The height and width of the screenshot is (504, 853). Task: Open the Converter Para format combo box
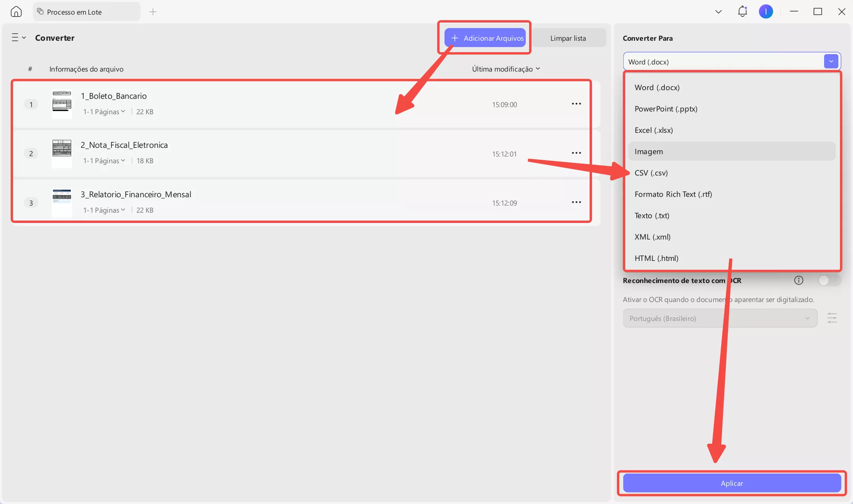(732, 62)
